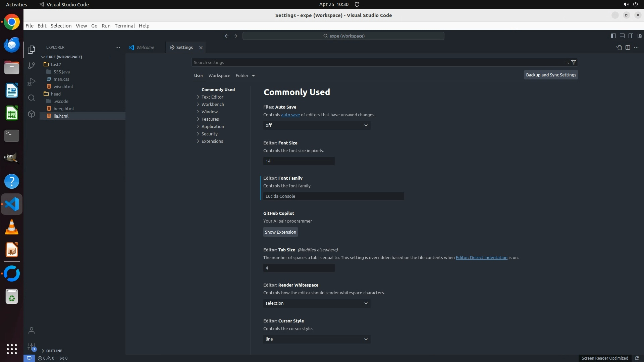Open the Auto Save dropdown

[317, 125]
